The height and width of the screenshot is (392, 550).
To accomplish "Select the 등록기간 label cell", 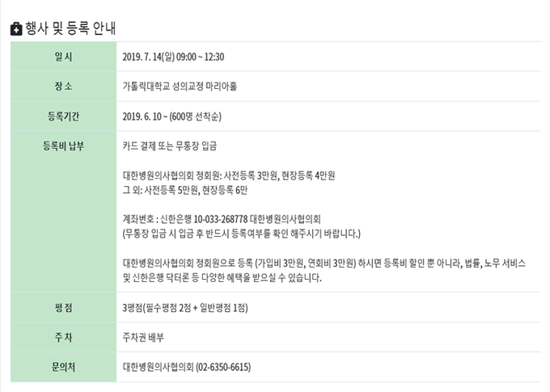I will point(63,116).
